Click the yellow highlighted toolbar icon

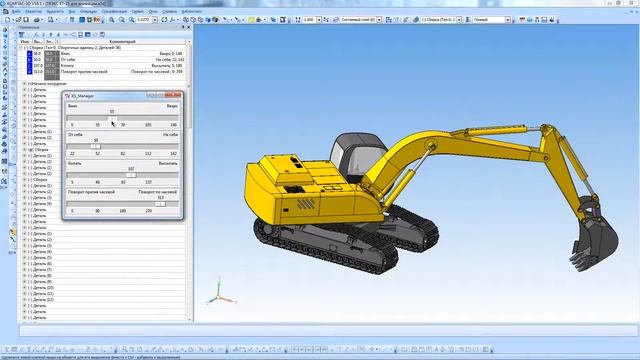coord(251,20)
